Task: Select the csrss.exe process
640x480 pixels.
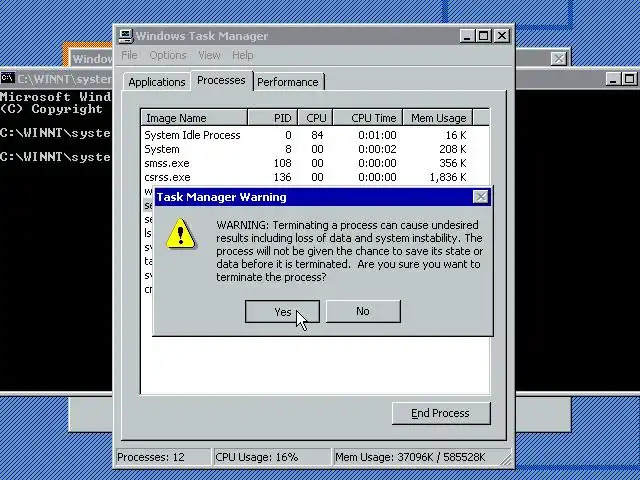Action: click(x=315, y=177)
